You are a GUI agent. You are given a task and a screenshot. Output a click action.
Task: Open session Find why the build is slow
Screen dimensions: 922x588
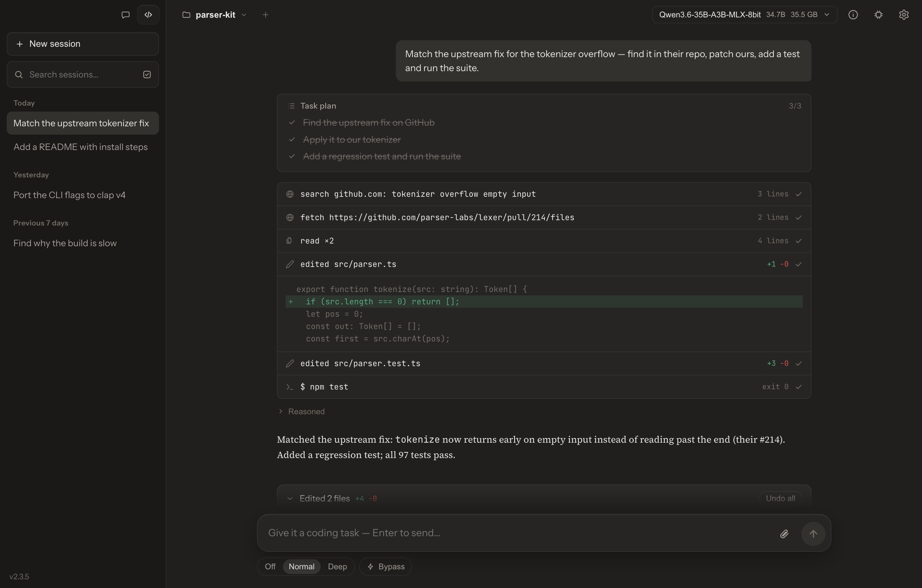click(83, 244)
